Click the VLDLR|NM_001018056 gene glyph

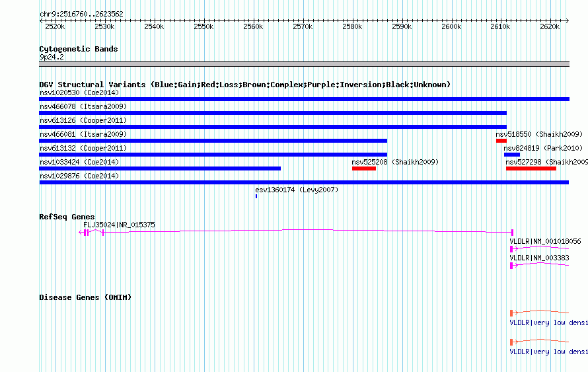click(x=539, y=248)
